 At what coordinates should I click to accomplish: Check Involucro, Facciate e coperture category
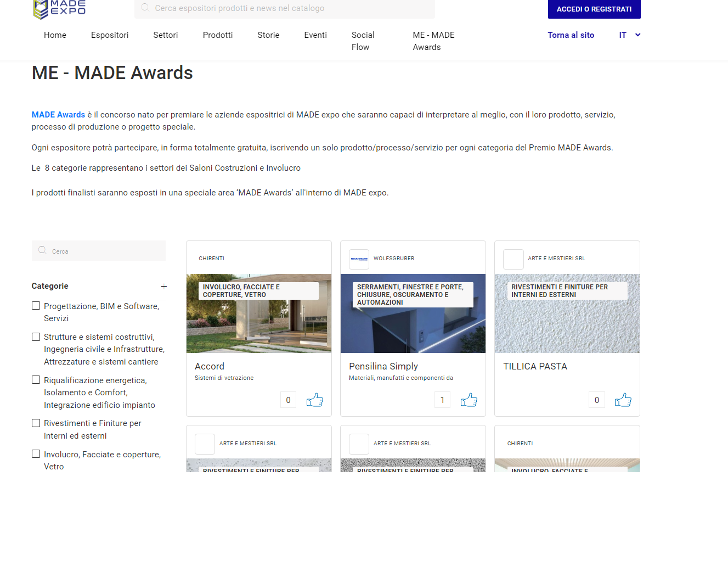[x=36, y=454]
